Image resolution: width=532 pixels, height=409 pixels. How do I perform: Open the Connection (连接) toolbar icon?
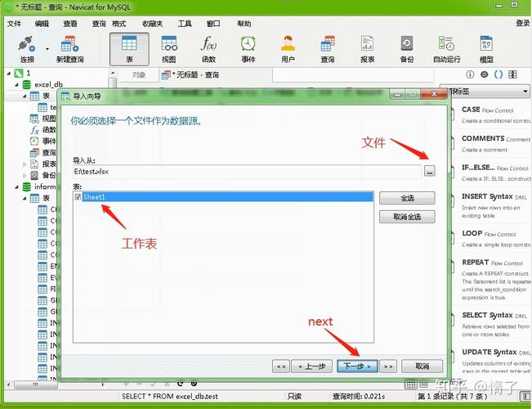[x=27, y=50]
